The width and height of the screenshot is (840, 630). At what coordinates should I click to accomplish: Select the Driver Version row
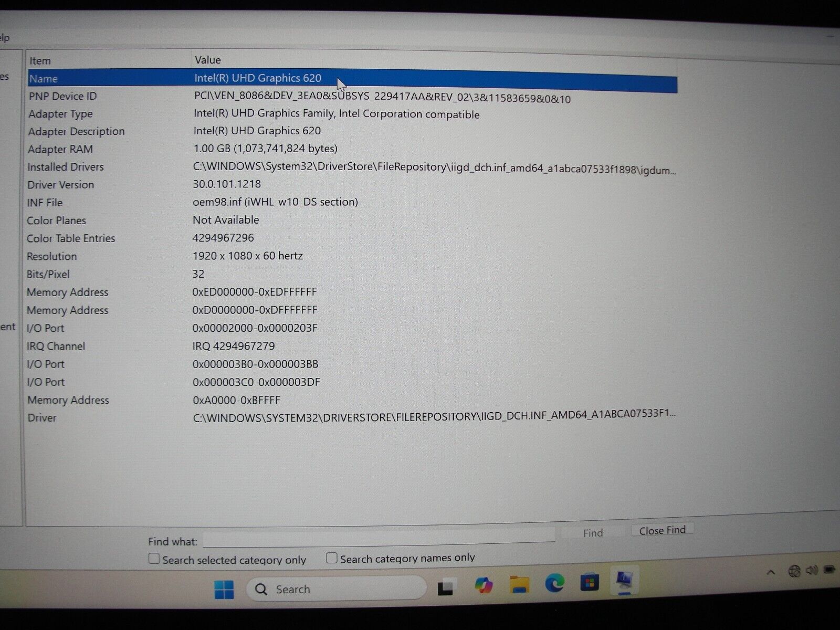tap(352, 185)
